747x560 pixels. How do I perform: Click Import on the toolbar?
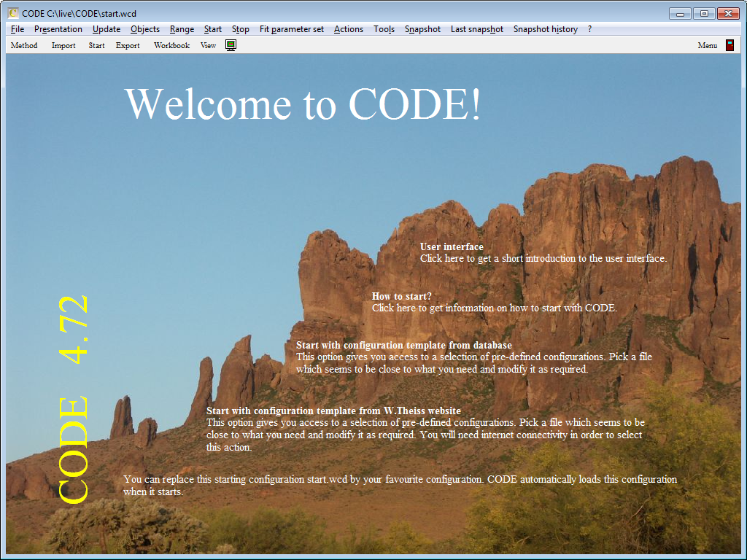coord(63,45)
